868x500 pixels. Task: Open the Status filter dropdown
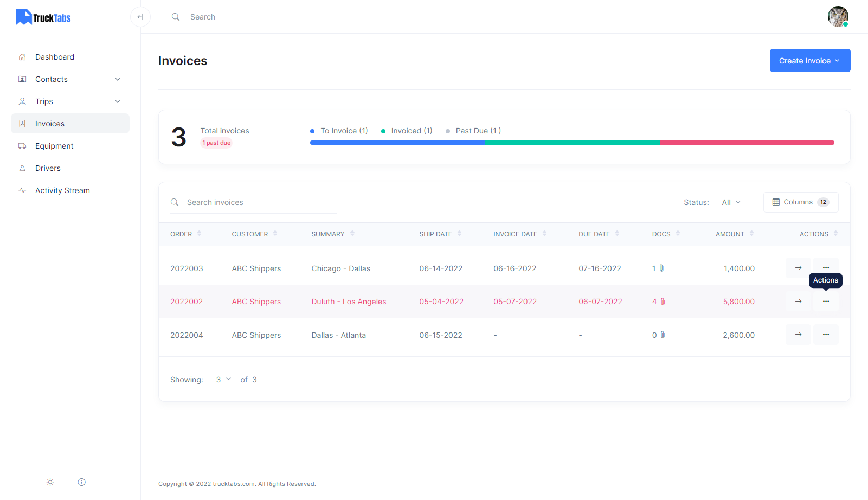click(x=731, y=202)
